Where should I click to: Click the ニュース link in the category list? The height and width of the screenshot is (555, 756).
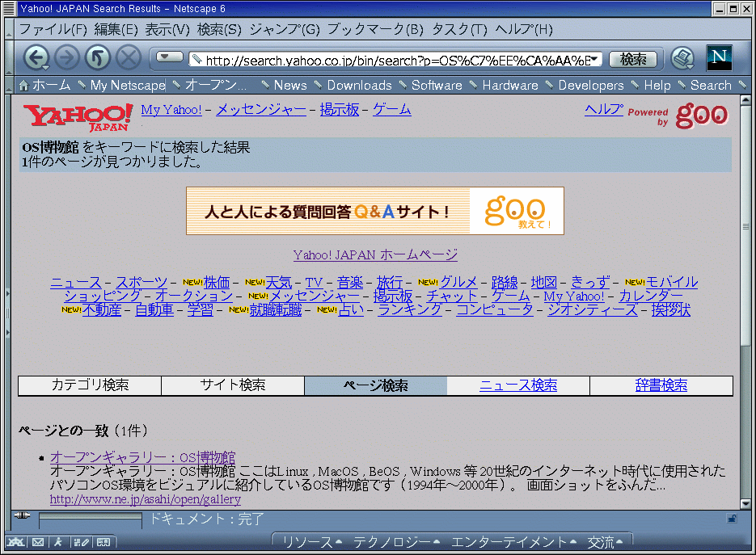76,282
